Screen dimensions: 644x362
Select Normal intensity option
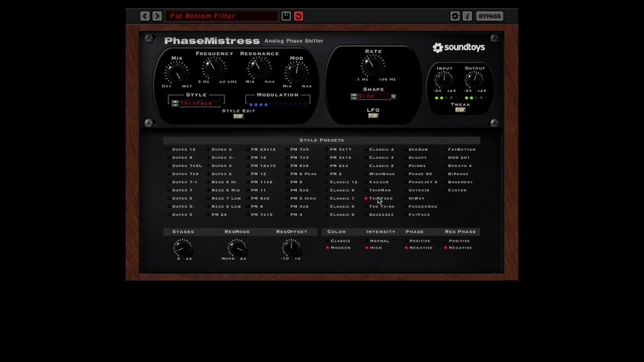tap(377, 241)
